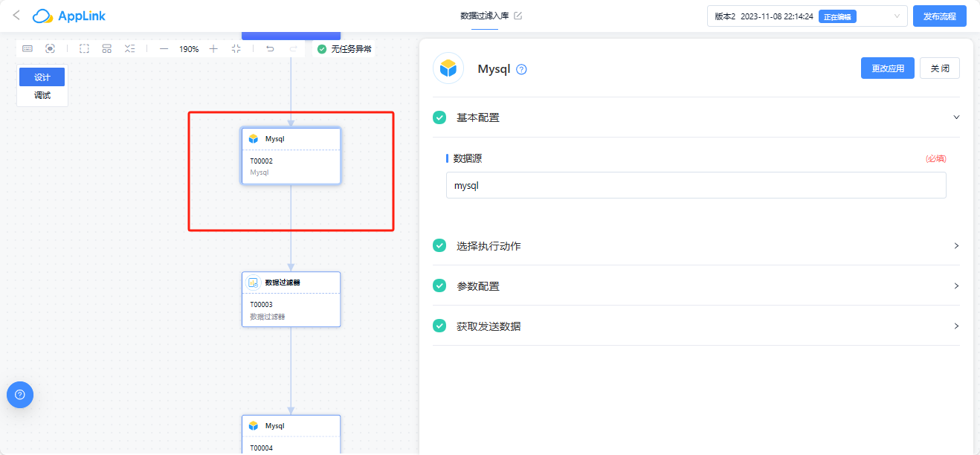Click the collapse list icon in toolbar
980x455 pixels.
tap(130, 48)
